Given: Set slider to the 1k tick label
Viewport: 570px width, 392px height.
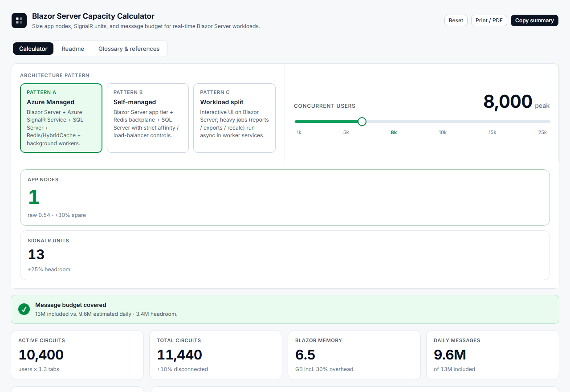Looking at the screenshot, I should [299, 132].
